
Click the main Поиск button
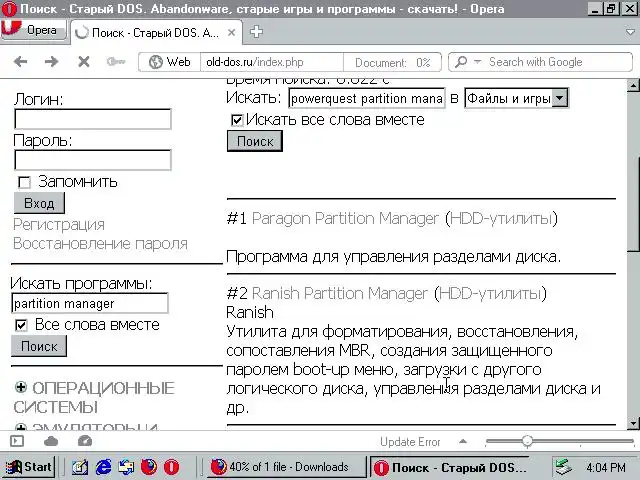255,141
